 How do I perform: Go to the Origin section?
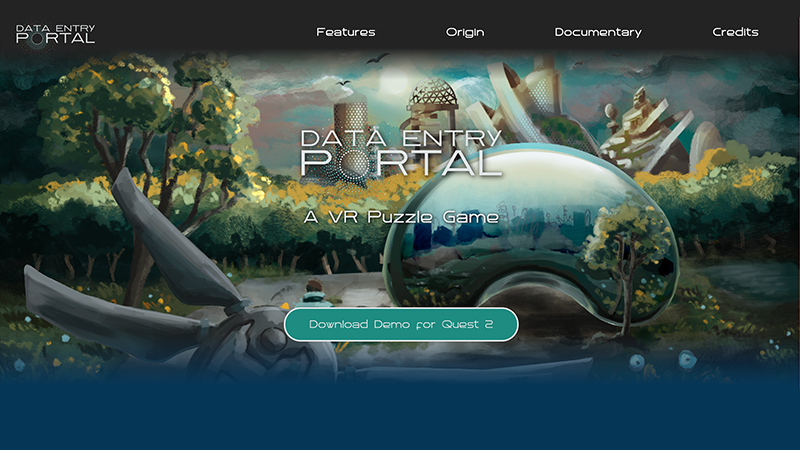click(465, 32)
